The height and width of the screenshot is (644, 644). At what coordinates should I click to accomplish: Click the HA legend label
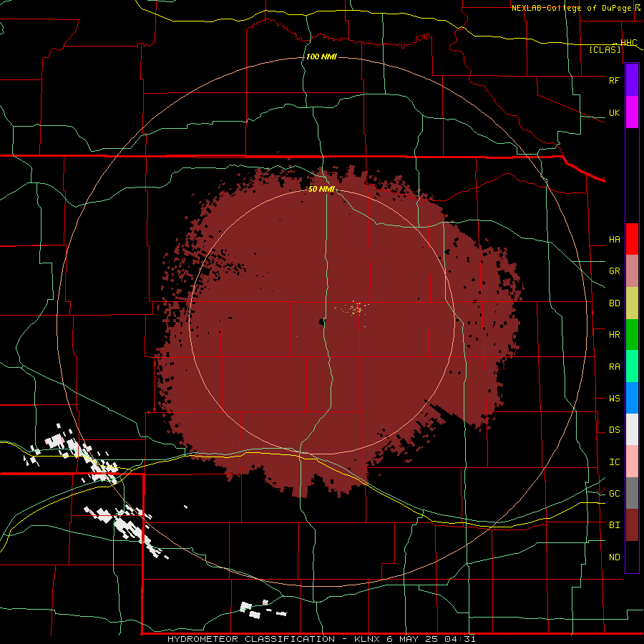pyautogui.click(x=614, y=239)
